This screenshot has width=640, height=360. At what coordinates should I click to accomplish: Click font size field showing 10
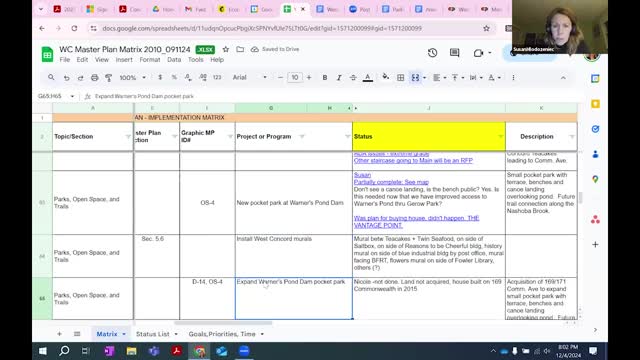[x=295, y=78]
